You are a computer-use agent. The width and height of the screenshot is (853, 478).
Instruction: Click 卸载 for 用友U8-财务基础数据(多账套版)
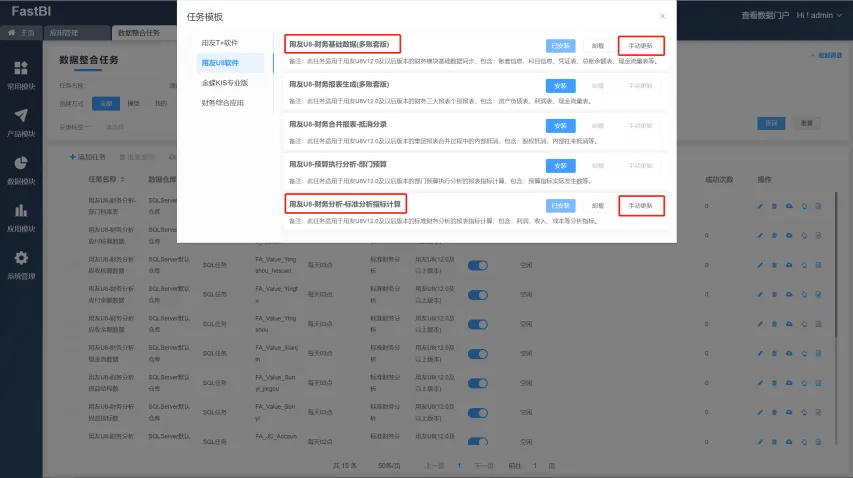(598, 46)
